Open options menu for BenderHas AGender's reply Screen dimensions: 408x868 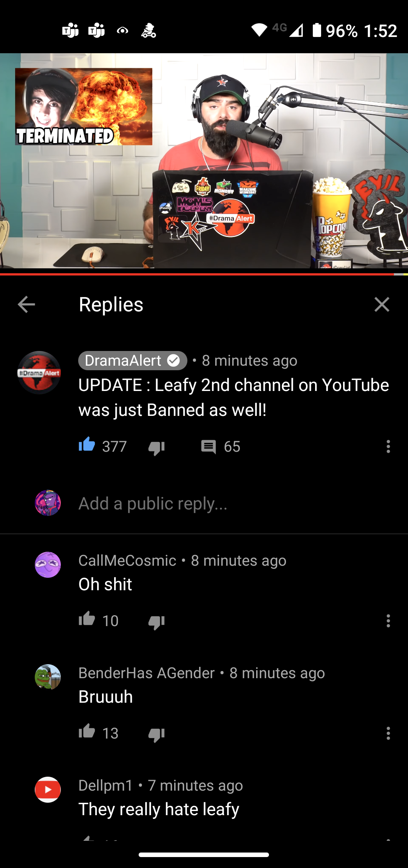(388, 733)
